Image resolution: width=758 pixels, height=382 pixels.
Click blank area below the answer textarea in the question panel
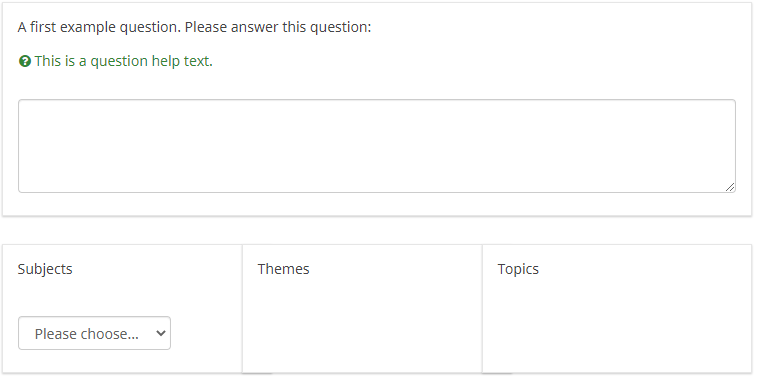pos(377,204)
